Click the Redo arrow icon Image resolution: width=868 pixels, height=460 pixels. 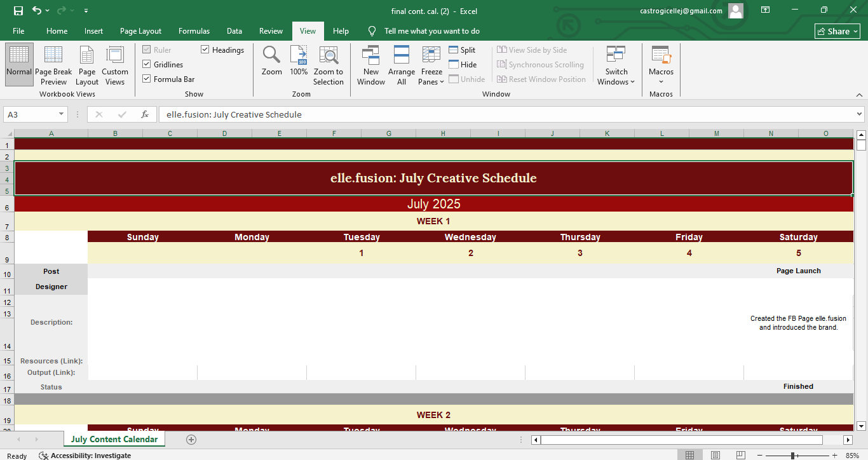[x=62, y=11]
